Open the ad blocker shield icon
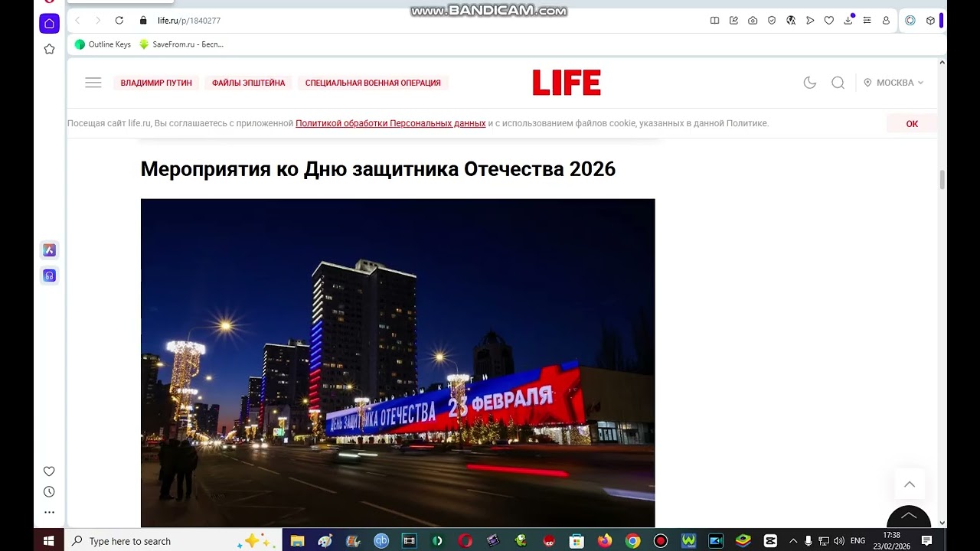Image resolution: width=980 pixels, height=551 pixels. [772, 21]
